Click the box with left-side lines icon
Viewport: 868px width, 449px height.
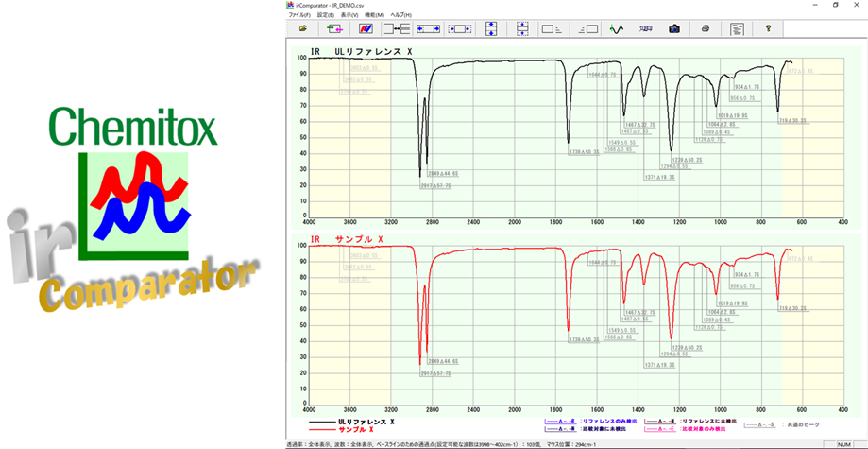[x=587, y=28]
